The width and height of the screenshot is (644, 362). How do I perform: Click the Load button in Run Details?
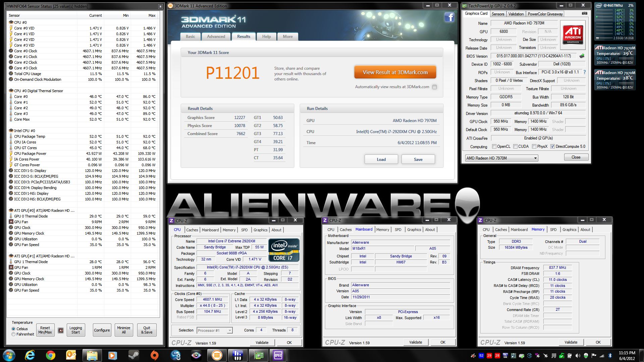point(381,159)
